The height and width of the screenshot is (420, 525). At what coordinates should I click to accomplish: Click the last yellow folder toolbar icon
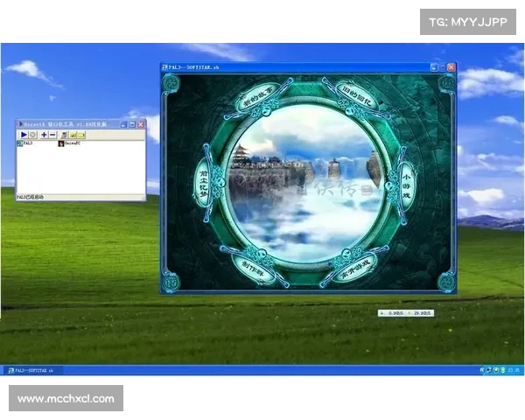(x=82, y=135)
